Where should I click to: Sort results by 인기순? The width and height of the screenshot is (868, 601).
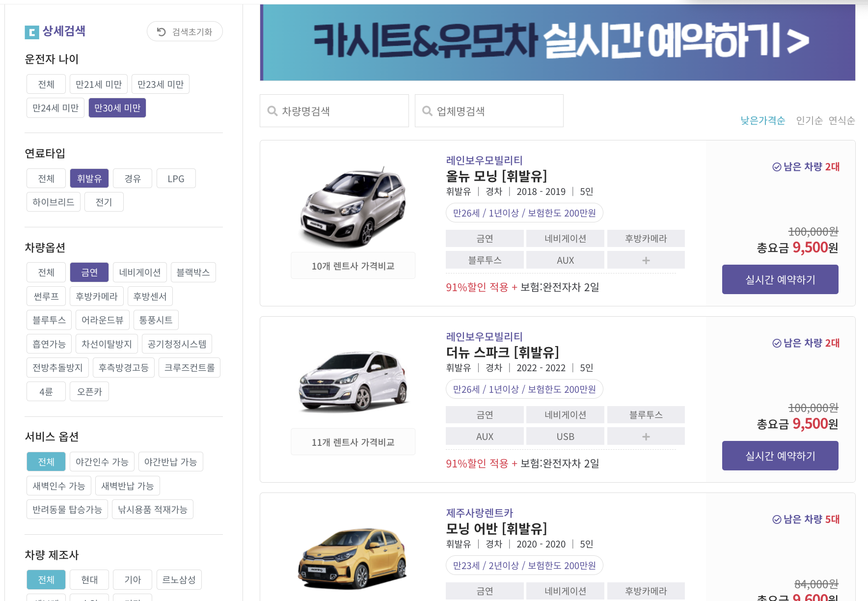(x=809, y=120)
